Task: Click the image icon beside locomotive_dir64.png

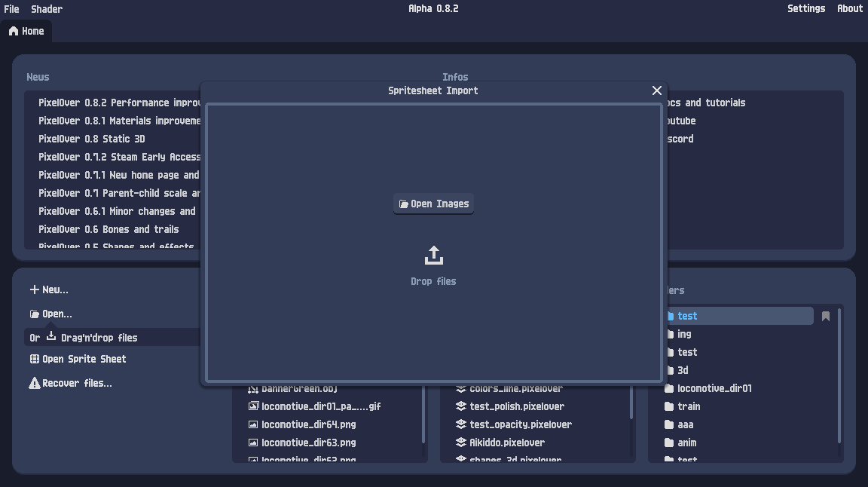Action: (253, 424)
